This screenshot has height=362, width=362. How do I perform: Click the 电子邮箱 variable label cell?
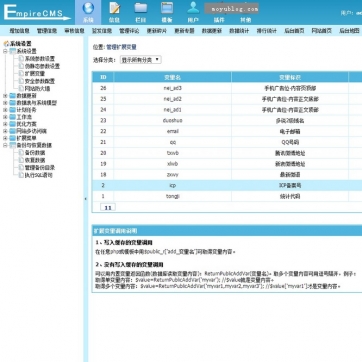pyautogui.click(x=290, y=131)
